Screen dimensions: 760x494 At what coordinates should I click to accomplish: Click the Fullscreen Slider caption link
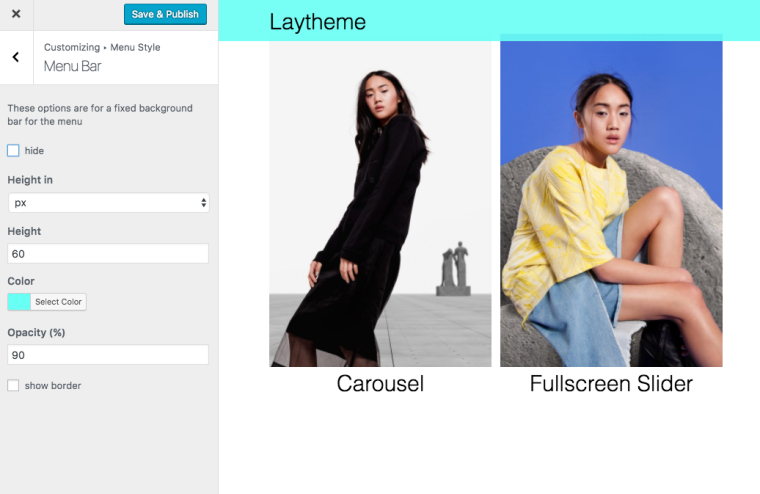[611, 383]
